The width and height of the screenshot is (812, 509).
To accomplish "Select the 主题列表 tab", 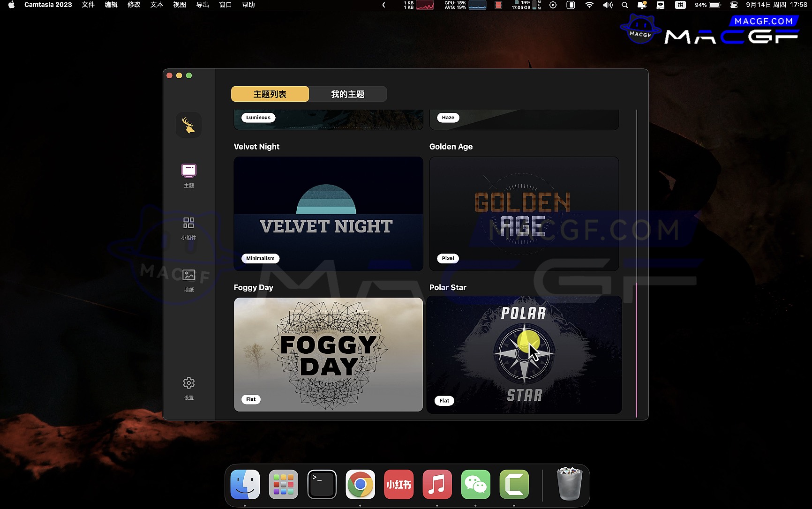I will point(270,94).
